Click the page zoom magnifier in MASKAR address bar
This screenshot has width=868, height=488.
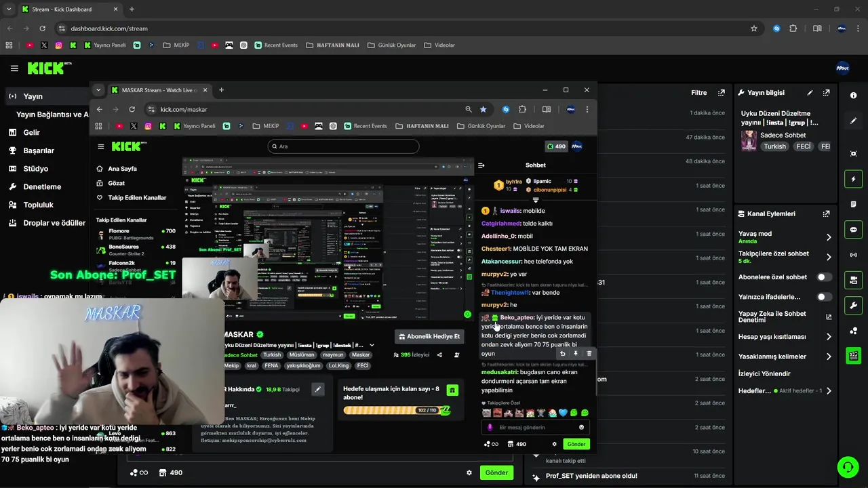click(x=468, y=109)
